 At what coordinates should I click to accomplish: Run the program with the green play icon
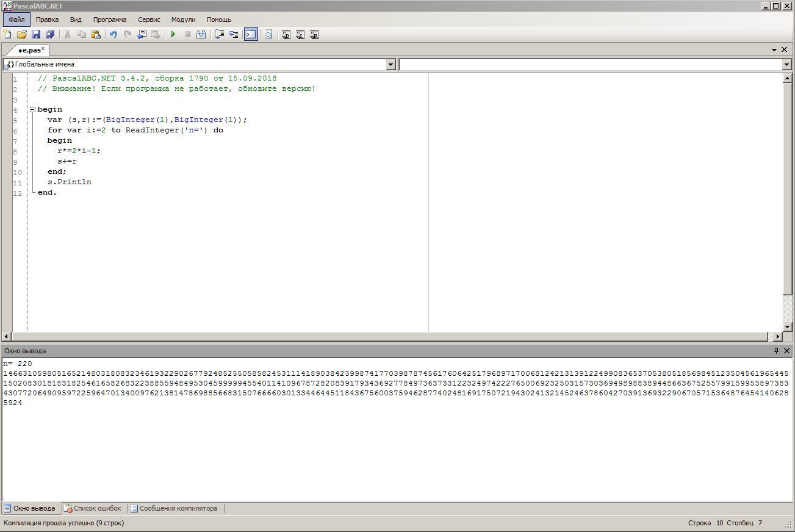click(173, 35)
